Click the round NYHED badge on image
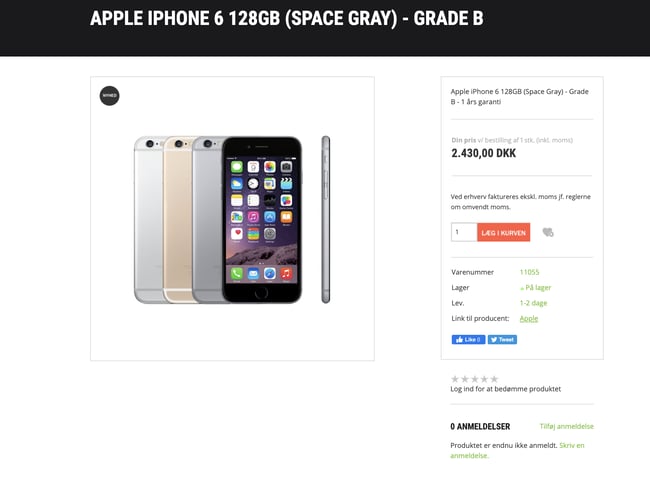 pyautogui.click(x=109, y=96)
